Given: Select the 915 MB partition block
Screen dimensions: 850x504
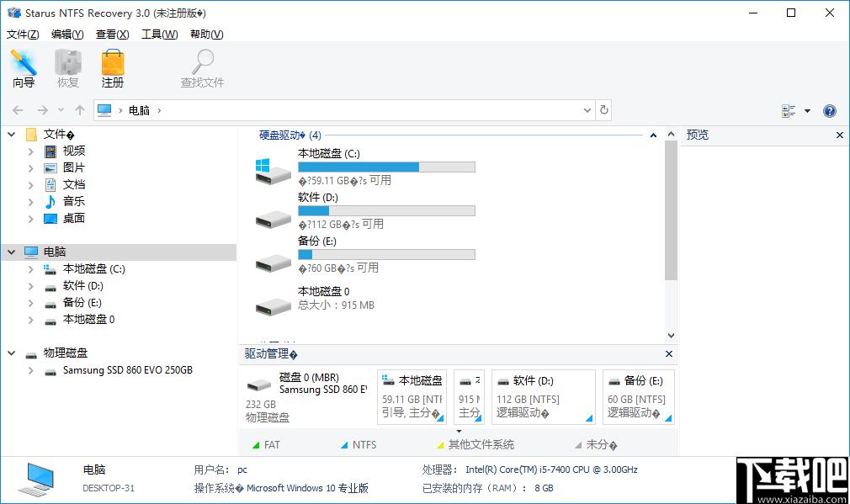Looking at the screenshot, I should (469, 397).
